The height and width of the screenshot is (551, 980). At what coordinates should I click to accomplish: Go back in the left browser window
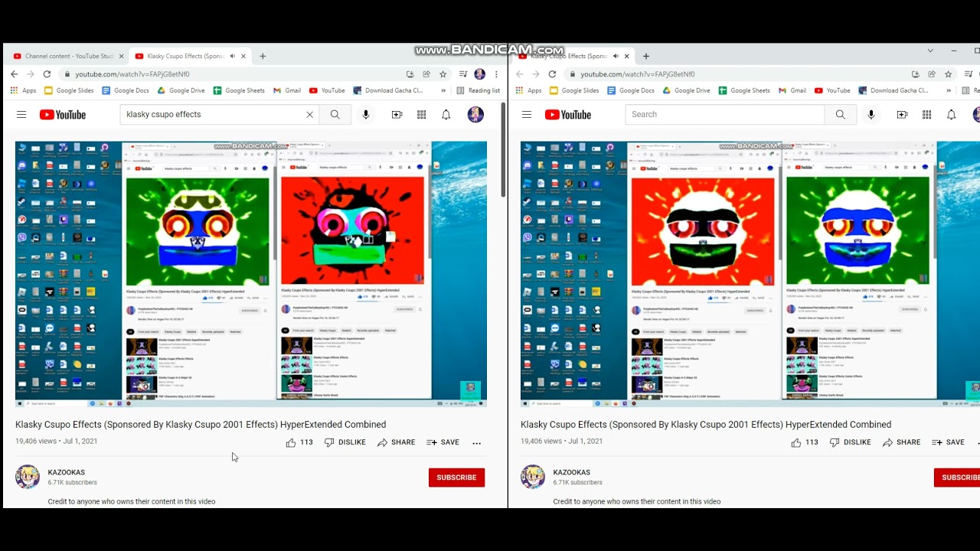pos(14,74)
